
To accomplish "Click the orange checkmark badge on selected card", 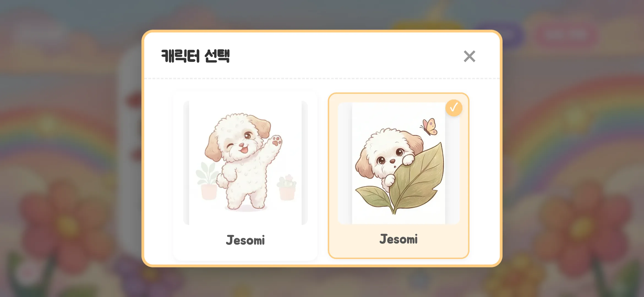I will coord(454,108).
